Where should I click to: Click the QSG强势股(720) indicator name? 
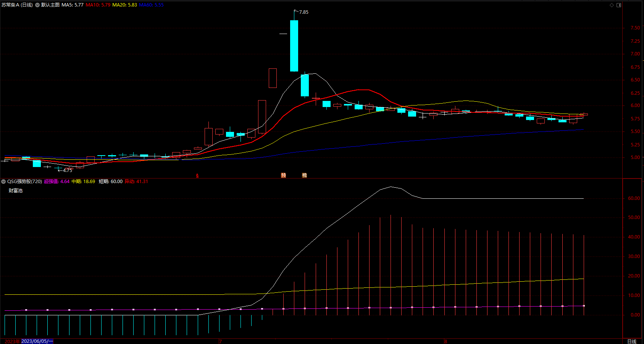(24, 182)
